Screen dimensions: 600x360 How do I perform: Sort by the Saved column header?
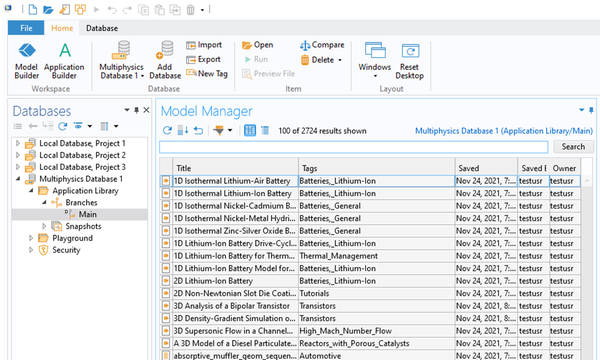click(486, 168)
